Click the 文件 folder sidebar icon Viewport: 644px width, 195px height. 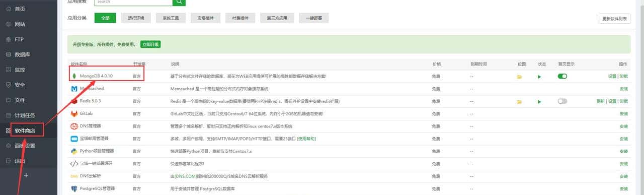[8, 100]
